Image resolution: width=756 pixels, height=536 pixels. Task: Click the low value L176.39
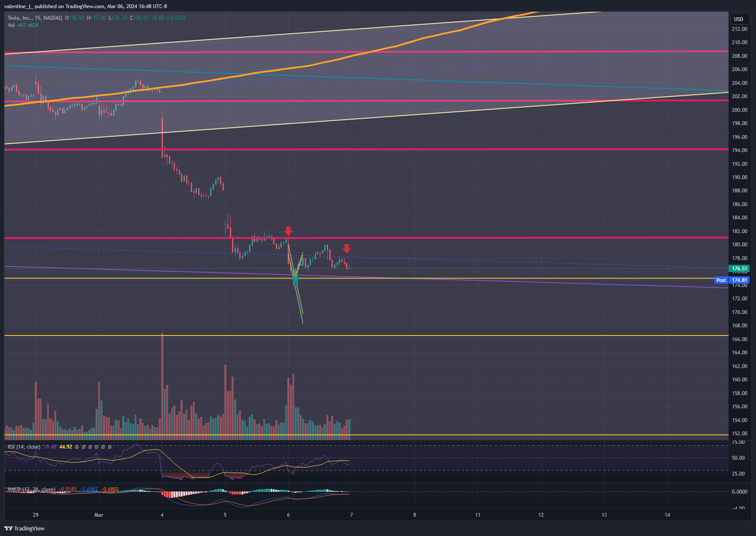pyautogui.click(x=118, y=18)
